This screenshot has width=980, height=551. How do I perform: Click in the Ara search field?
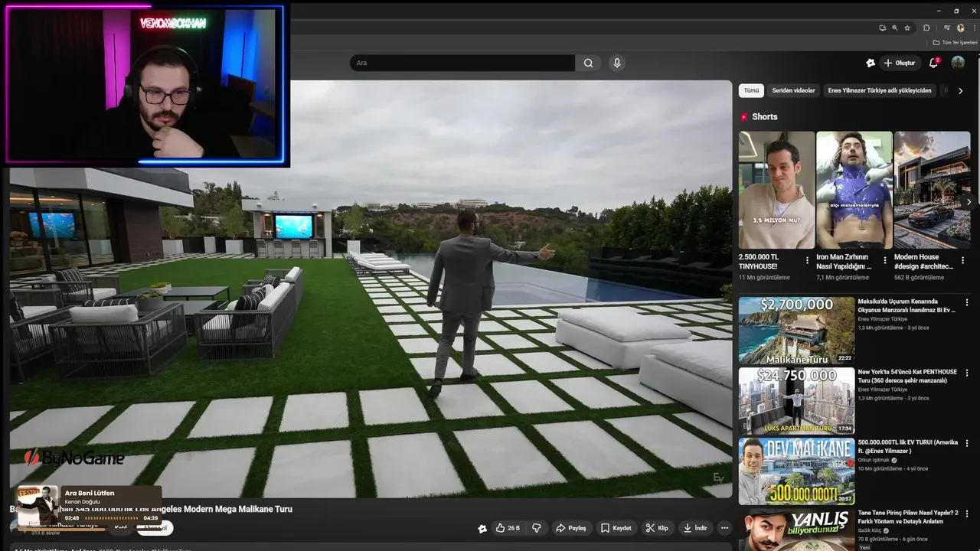(x=462, y=63)
